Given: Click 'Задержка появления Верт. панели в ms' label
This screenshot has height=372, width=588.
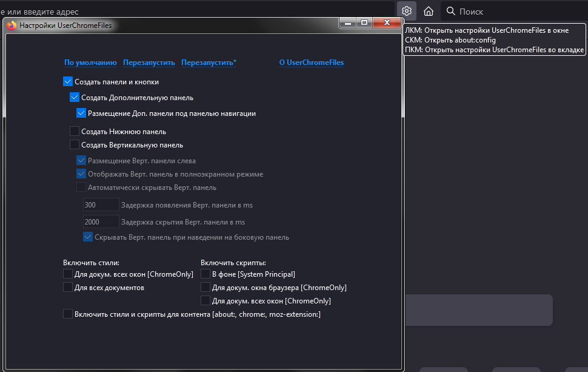Looking at the screenshot, I should coord(187,205).
